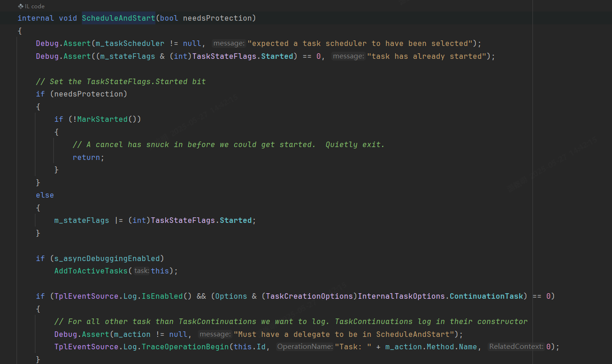Click the highlighted ScheduleAndStart method name
Image resolution: width=612 pixels, height=364 pixels.
118,17
